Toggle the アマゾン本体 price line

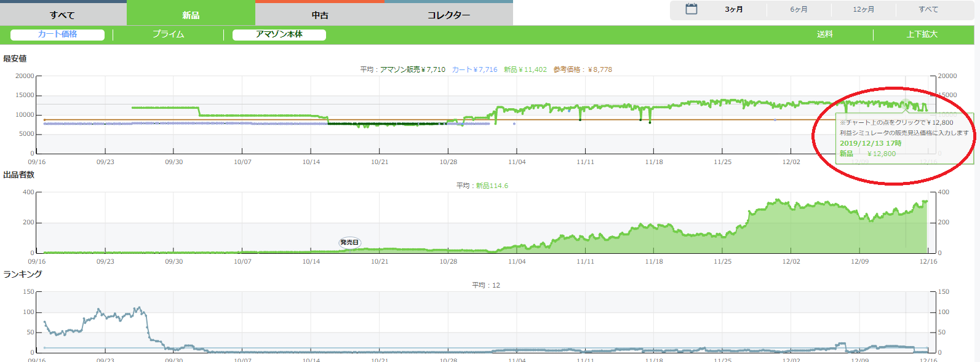point(279,34)
